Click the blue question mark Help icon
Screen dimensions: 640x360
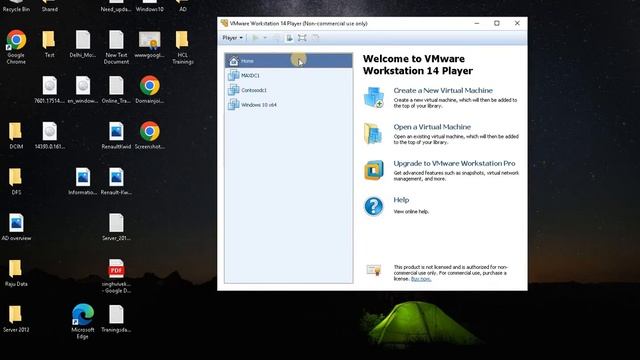373,206
